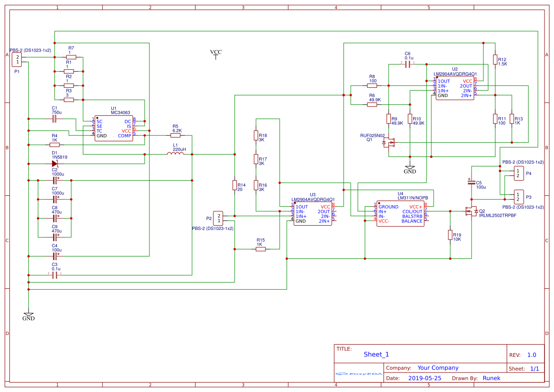The width and height of the screenshot is (554, 392).
Task: Click the RUF025N02 MOSFET Q1
Action: [389, 142]
